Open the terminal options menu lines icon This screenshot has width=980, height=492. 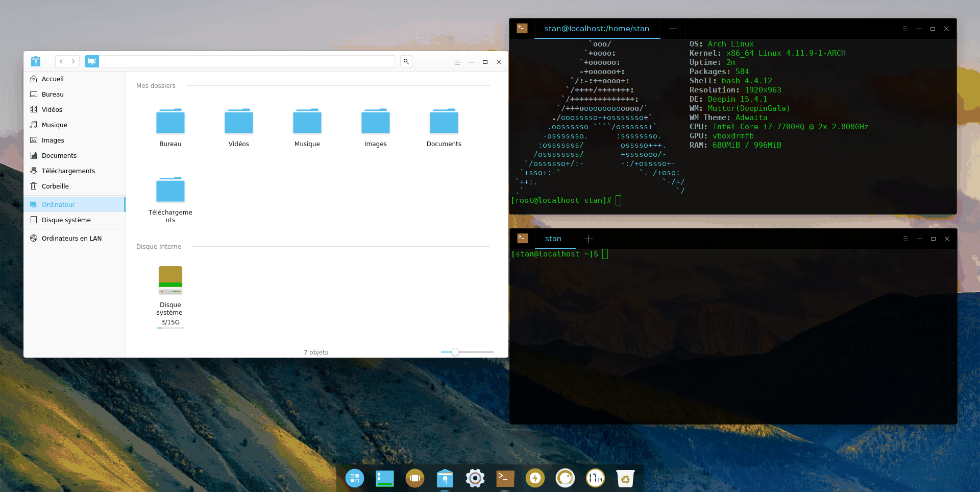pos(905,29)
